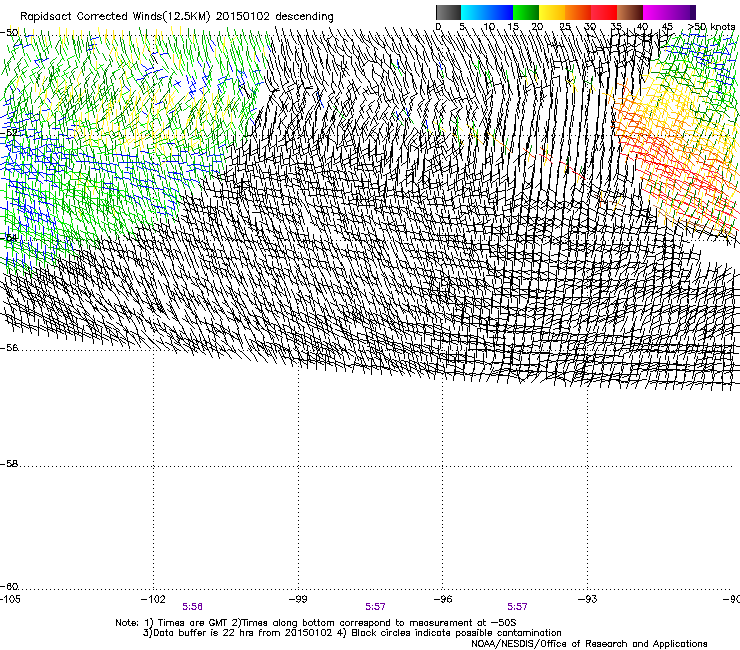The width and height of the screenshot is (740, 650).
Task: Click the -99 longitude axis label
Action: tap(298, 599)
